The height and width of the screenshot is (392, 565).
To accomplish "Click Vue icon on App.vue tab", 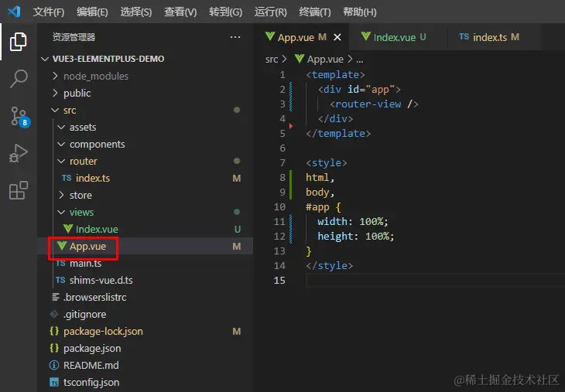I will click(270, 36).
